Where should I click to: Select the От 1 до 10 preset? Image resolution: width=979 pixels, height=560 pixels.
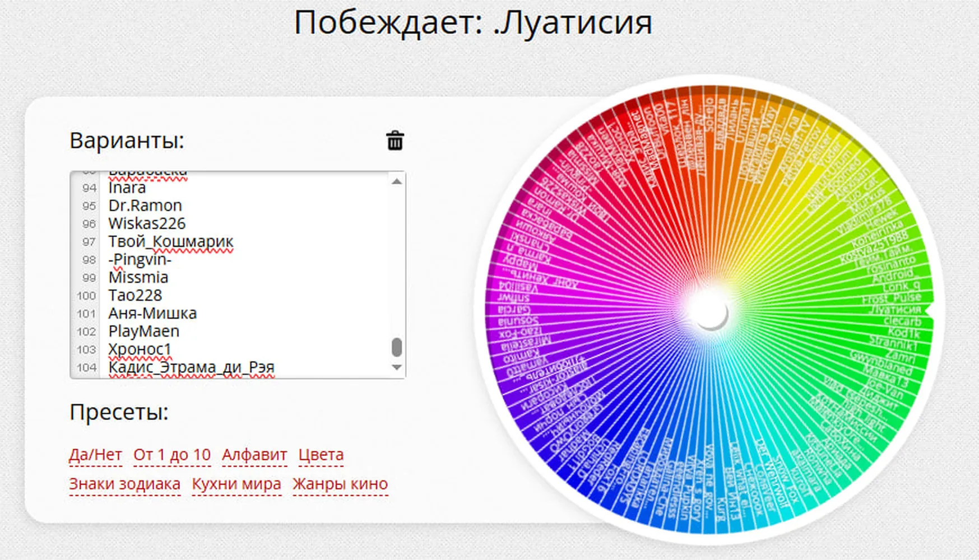(x=172, y=455)
